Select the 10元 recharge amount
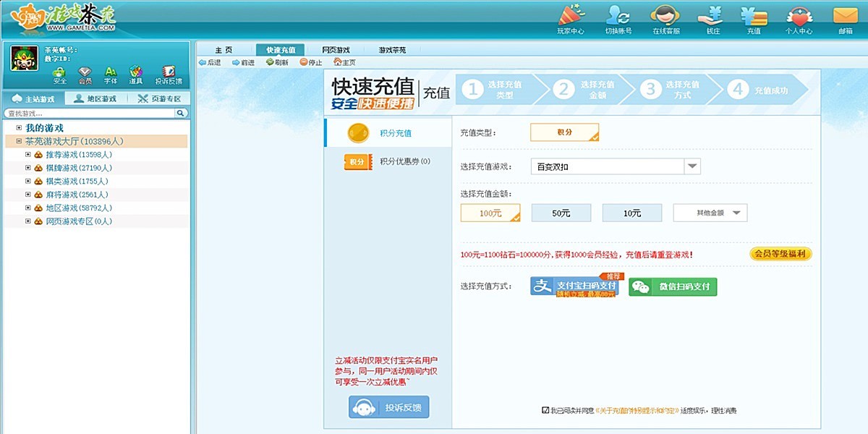 click(x=633, y=212)
